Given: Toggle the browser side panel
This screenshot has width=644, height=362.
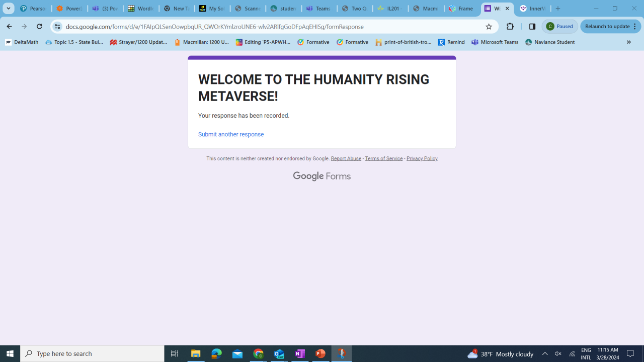Looking at the screenshot, I should coord(532,27).
